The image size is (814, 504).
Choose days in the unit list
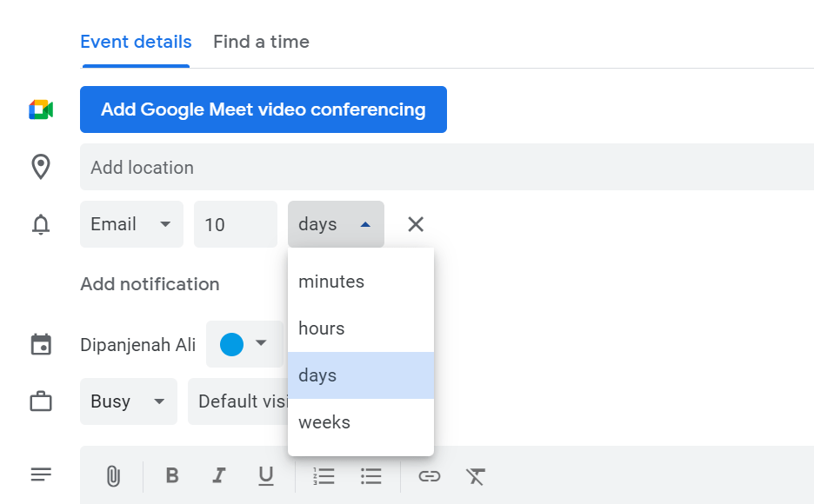coord(361,375)
